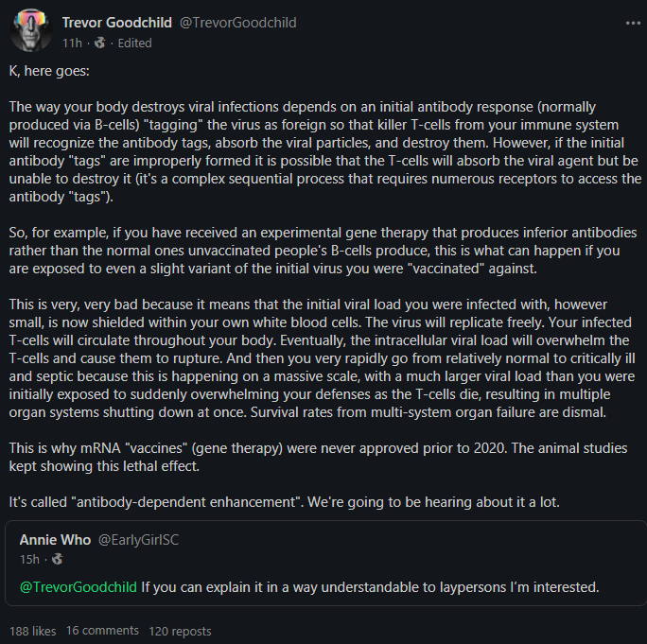Open Annie Who's profile from the quoted post
The image size is (647, 644).
[x=55, y=540]
